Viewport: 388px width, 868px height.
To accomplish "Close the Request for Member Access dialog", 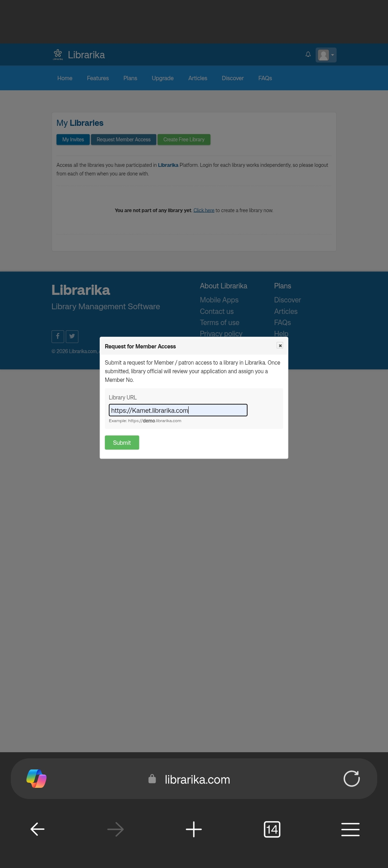I will [280, 346].
